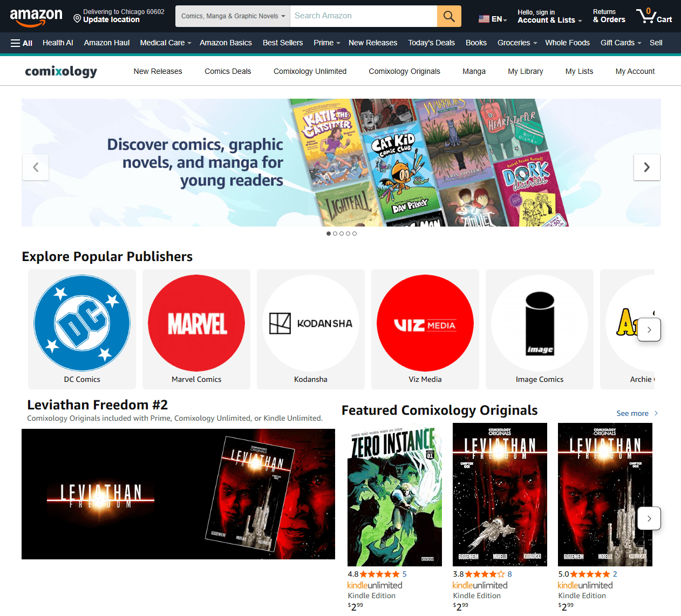
Task: Open Leviathan Freedom cover rated 5.0
Action: 605,495
